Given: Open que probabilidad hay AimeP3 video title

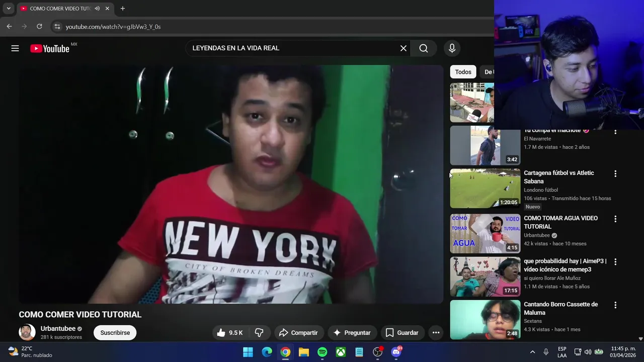Looking at the screenshot, I should pyautogui.click(x=565, y=265).
